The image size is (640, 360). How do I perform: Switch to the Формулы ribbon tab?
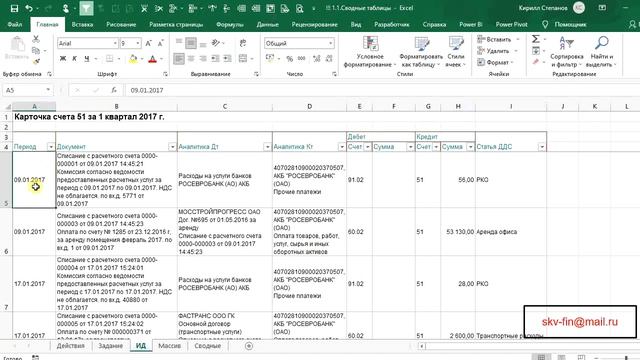pos(230,24)
